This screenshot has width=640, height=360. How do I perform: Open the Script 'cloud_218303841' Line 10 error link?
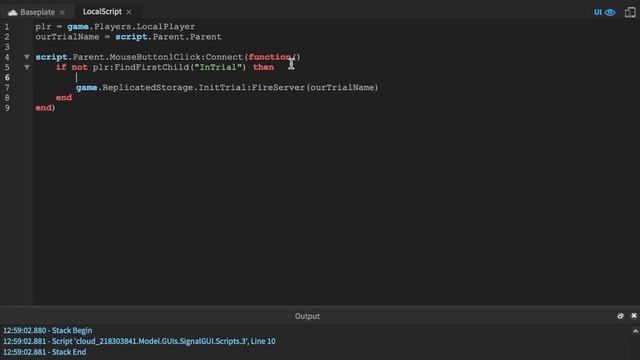coord(139,341)
